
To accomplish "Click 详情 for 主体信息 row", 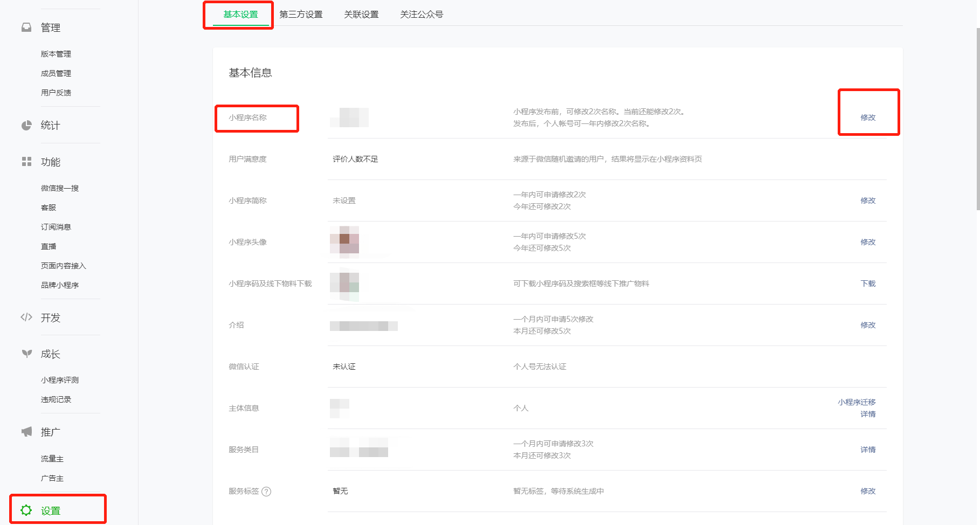I will click(868, 414).
